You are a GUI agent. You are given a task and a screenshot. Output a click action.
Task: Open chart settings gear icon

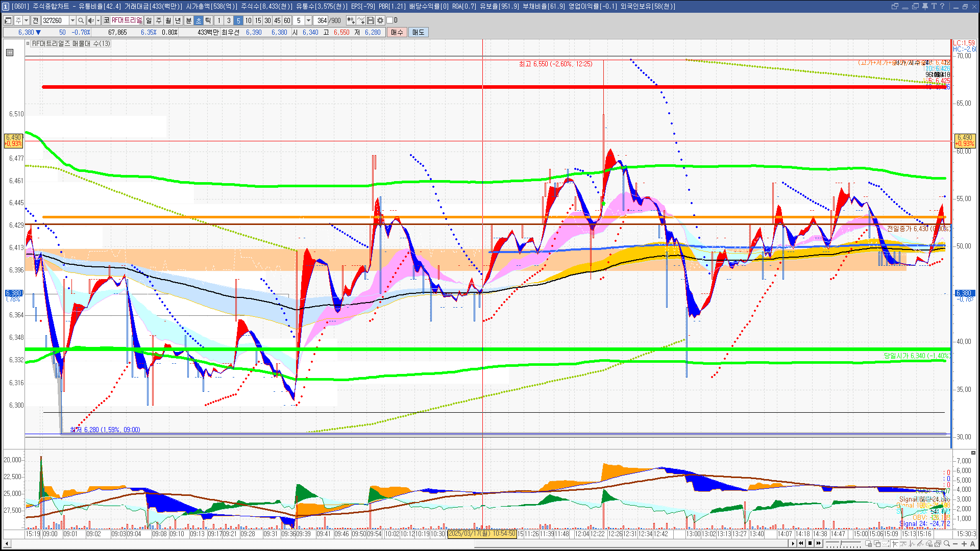(x=380, y=20)
